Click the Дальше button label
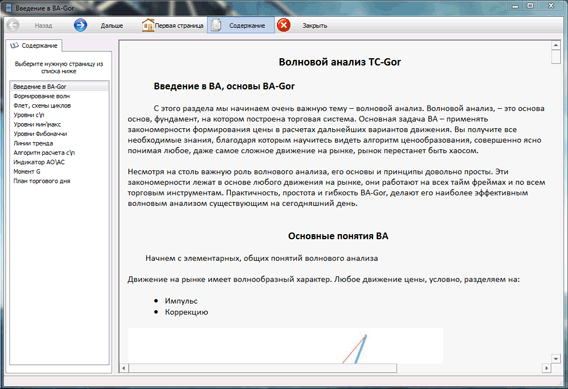This screenshot has width=568, height=389. click(112, 26)
